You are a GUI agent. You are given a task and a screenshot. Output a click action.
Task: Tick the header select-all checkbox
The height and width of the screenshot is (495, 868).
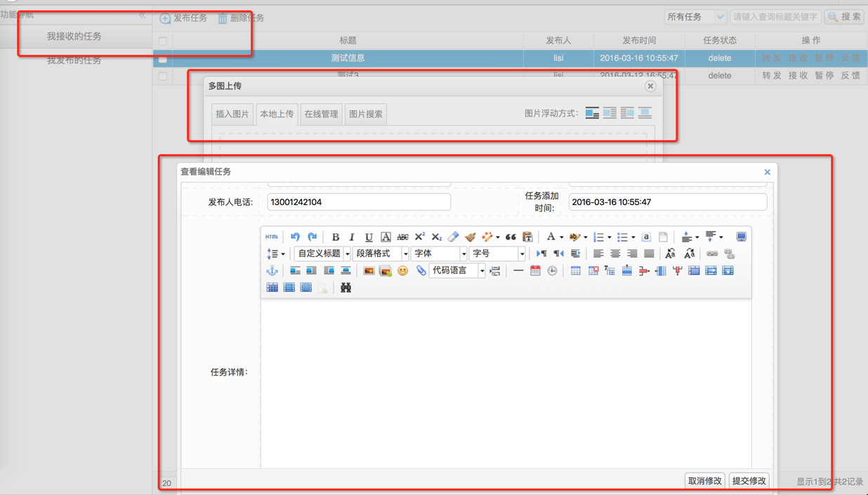[163, 41]
